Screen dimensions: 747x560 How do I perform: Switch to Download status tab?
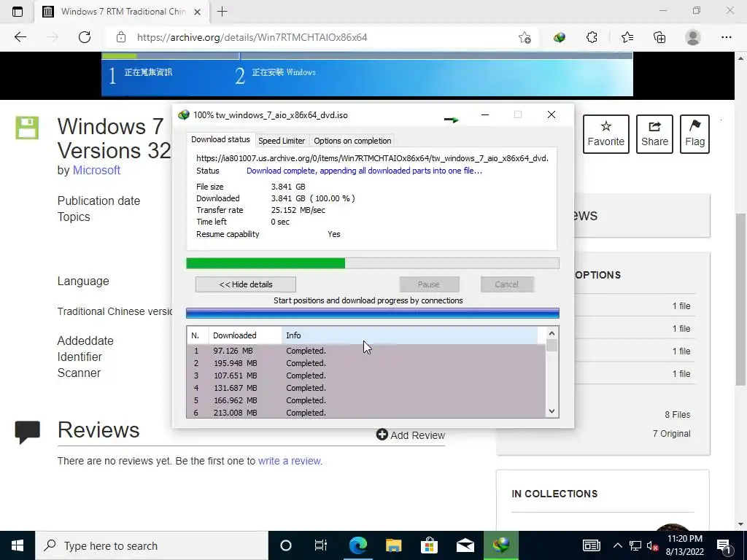tap(220, 139)
